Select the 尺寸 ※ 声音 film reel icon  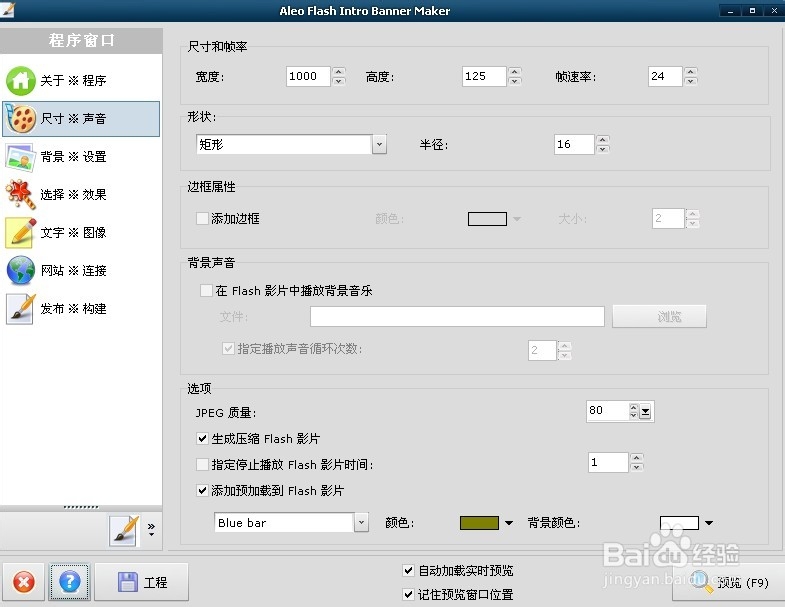click(21, 119)
